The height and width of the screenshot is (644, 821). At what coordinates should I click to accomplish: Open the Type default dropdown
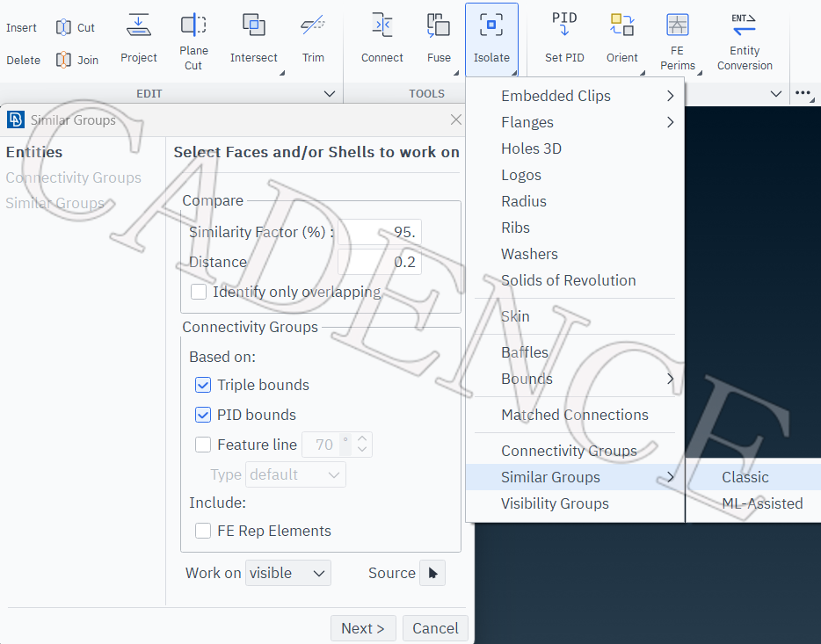point(295,474)
